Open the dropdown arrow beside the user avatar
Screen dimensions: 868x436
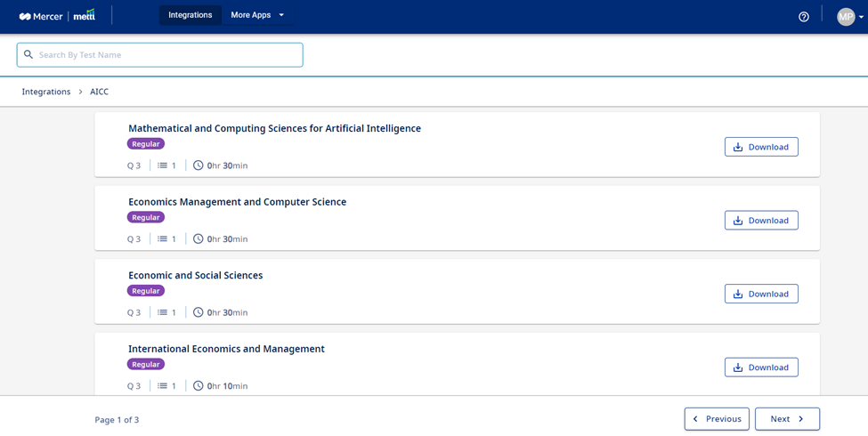861,17
